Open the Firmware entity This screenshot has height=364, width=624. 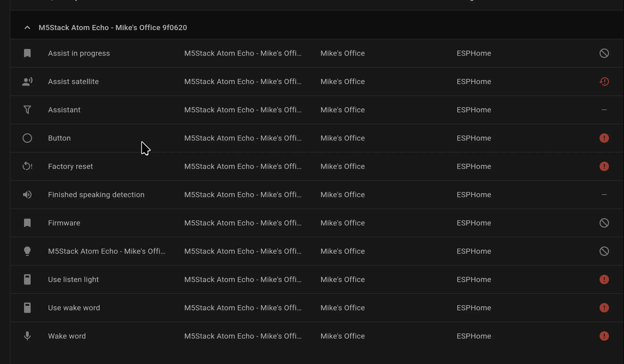click(64, 223)
